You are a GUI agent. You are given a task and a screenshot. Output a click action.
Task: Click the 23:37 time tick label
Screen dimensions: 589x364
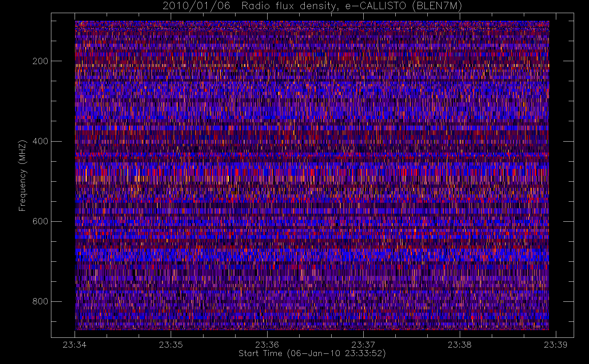pyautogui.click(x=363, y=345)
